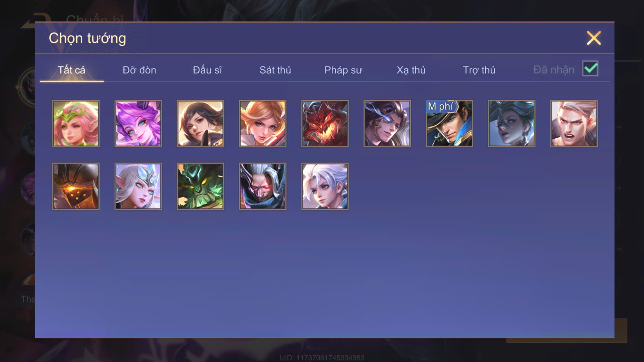Image resolution: width=644 pixels, height=362 pixels.
Task: Select the teal-haired woman hero portrait
Action: (512, 124)
